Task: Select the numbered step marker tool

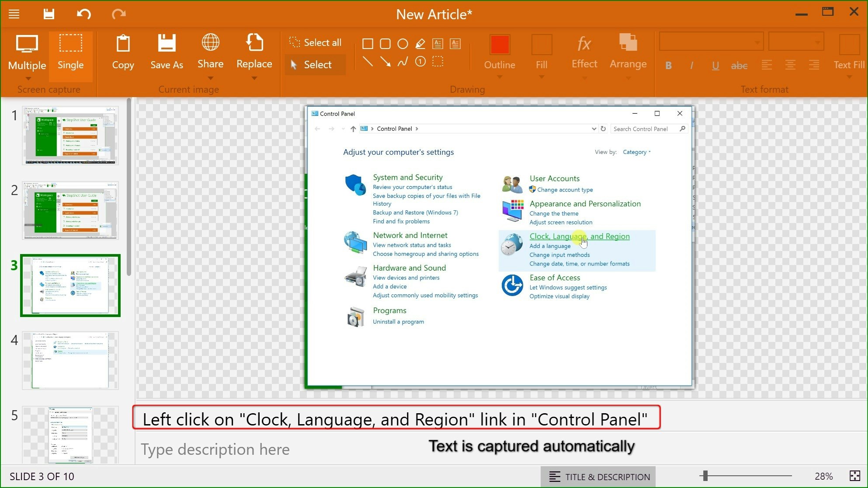Action: 420,62
